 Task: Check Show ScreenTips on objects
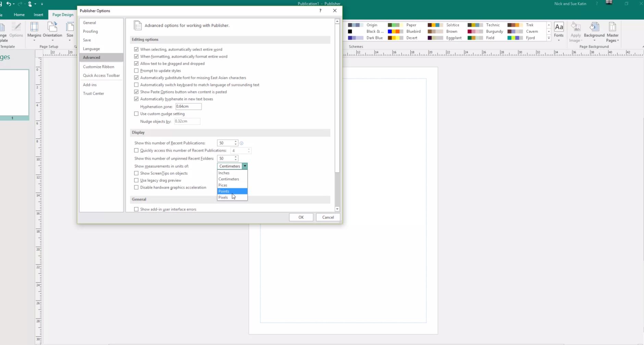point(136,173)
